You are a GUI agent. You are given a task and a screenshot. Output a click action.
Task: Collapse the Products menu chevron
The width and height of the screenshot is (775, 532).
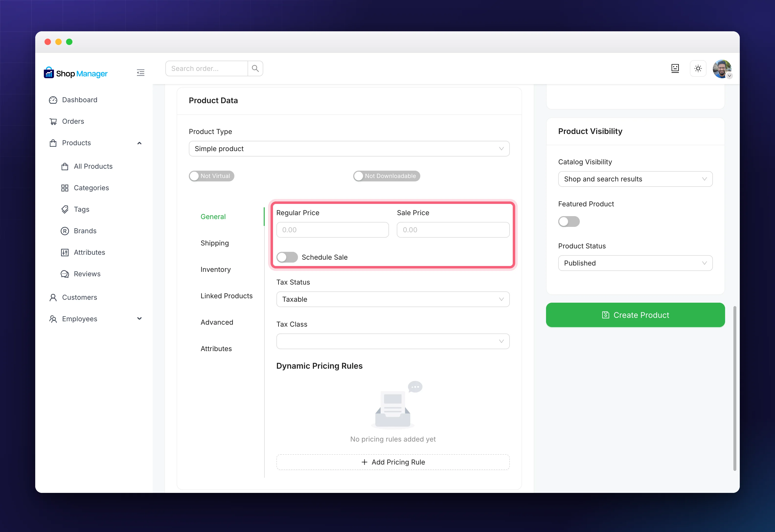139,143
